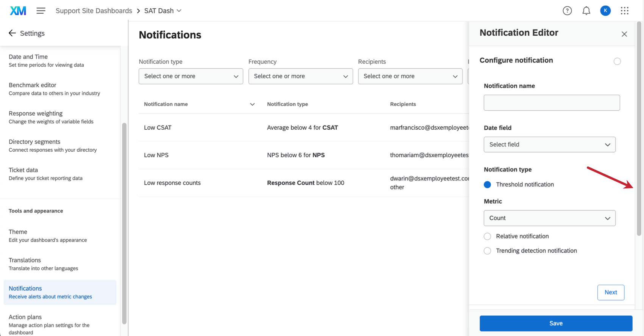
Task: Expand the Date field Select field dropdown
Action: tap(549, 144)
